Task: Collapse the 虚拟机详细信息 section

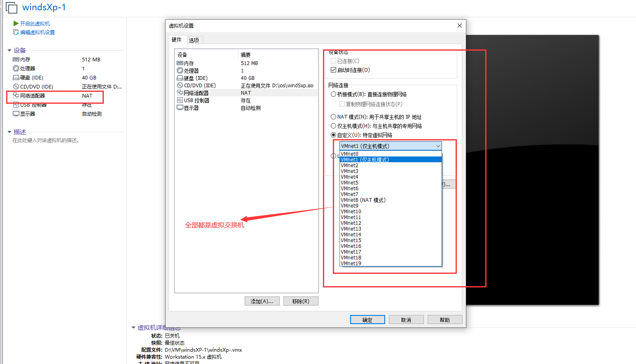Action: click(x=133, y=327)
